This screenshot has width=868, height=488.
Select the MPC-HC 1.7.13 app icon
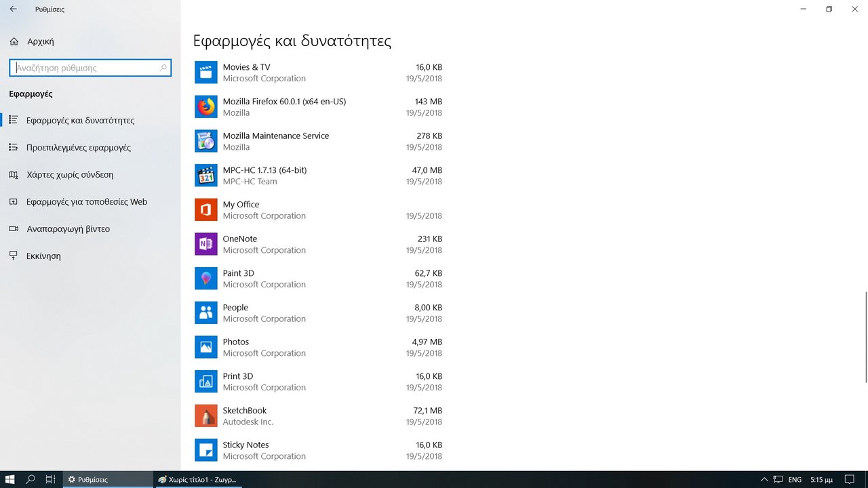point(206,176)
